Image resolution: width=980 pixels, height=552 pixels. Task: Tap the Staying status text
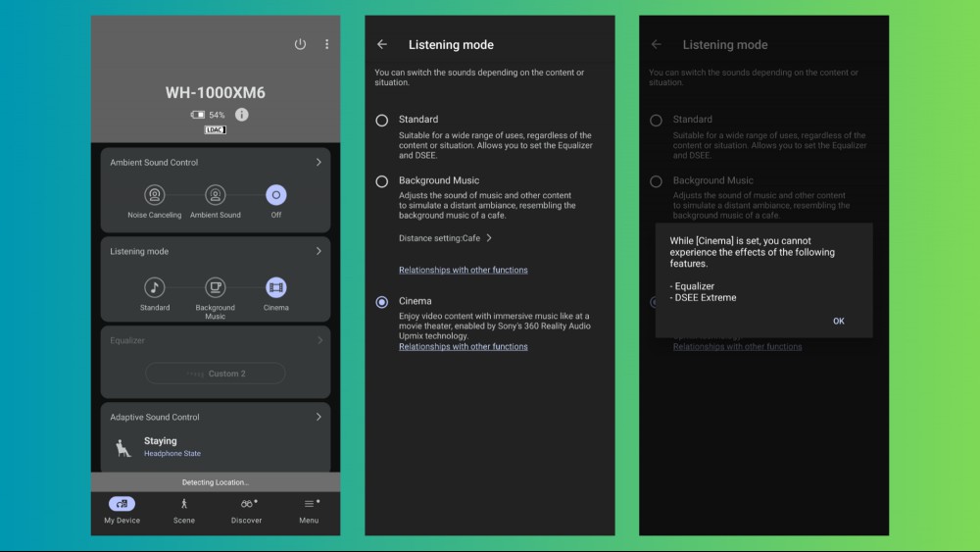tap(160, 441)
